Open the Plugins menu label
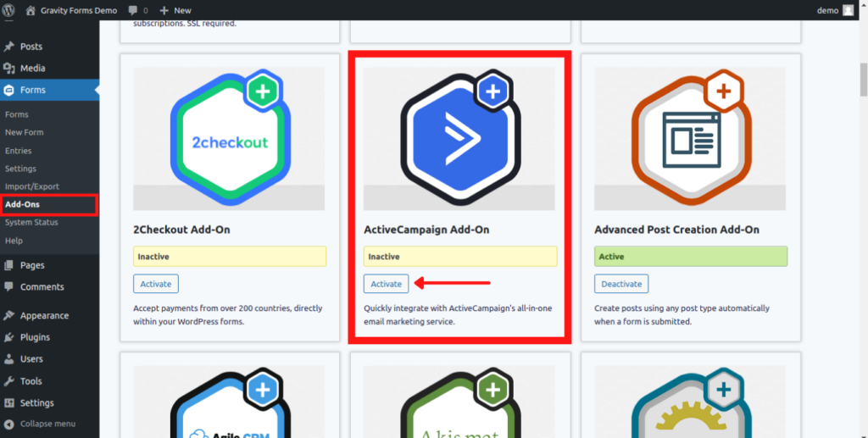 [35, 337]
